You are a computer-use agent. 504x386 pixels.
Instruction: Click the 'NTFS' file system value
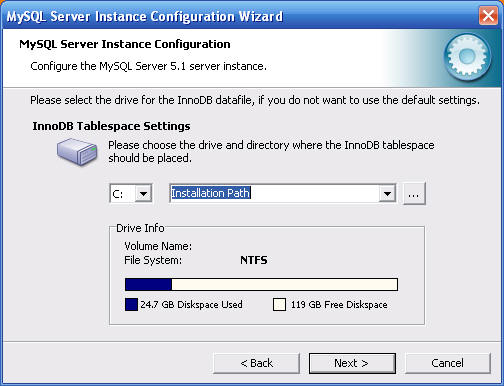(254, 260)
